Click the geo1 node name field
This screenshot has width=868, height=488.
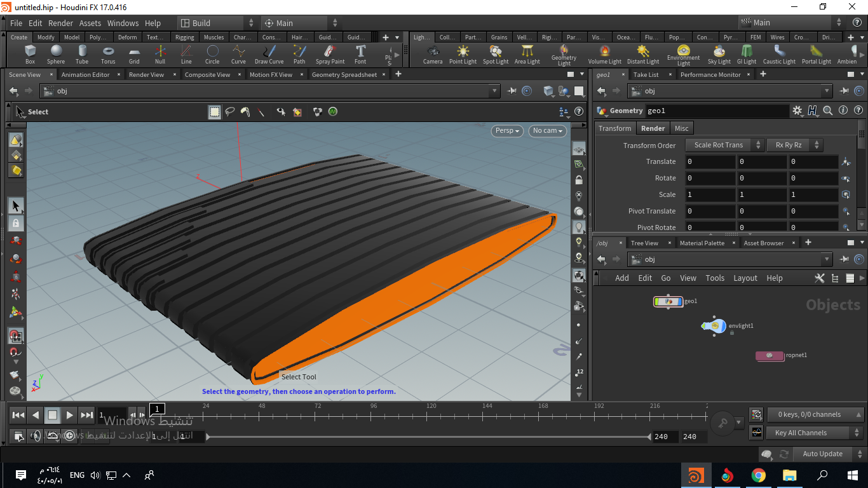pyautogui.click(x=717, y=111)
